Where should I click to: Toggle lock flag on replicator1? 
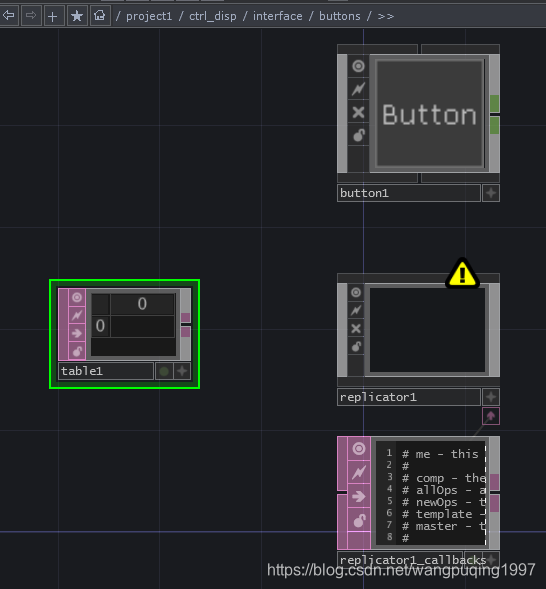(356, 346)
